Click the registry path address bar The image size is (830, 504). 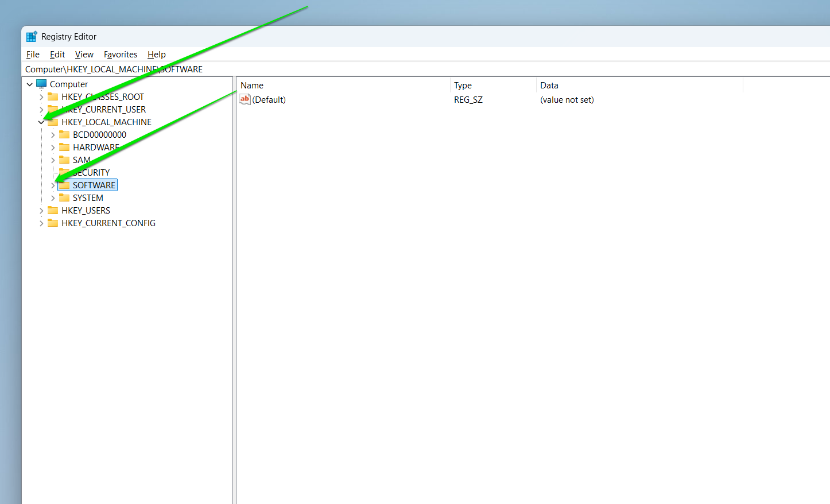coord(426,69)
